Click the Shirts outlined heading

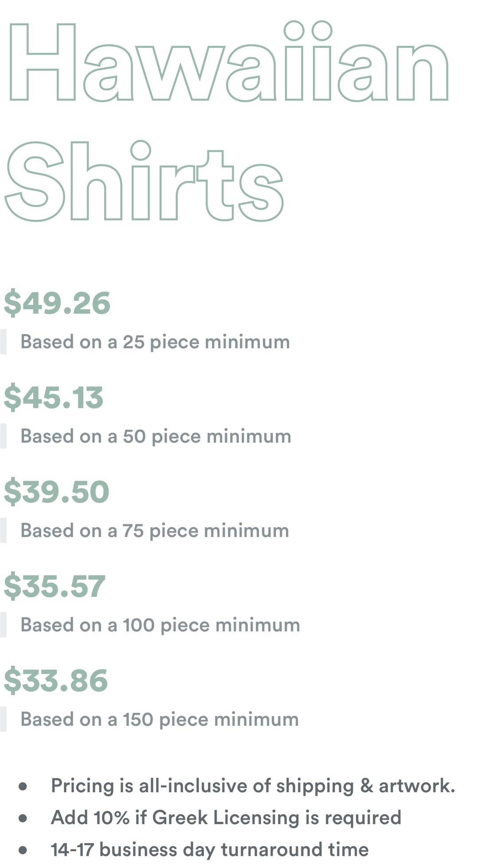(144, 181)
